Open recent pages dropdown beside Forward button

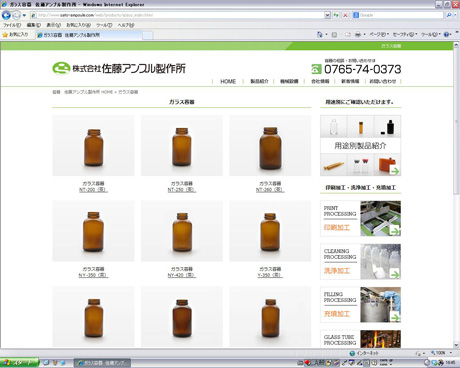24,15
